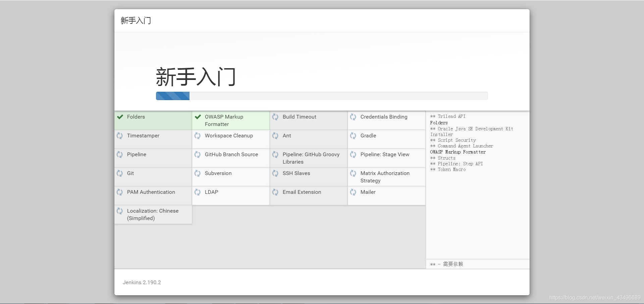
Task: Click the spinner icon beside Email Extension
Action: (275, 192)
